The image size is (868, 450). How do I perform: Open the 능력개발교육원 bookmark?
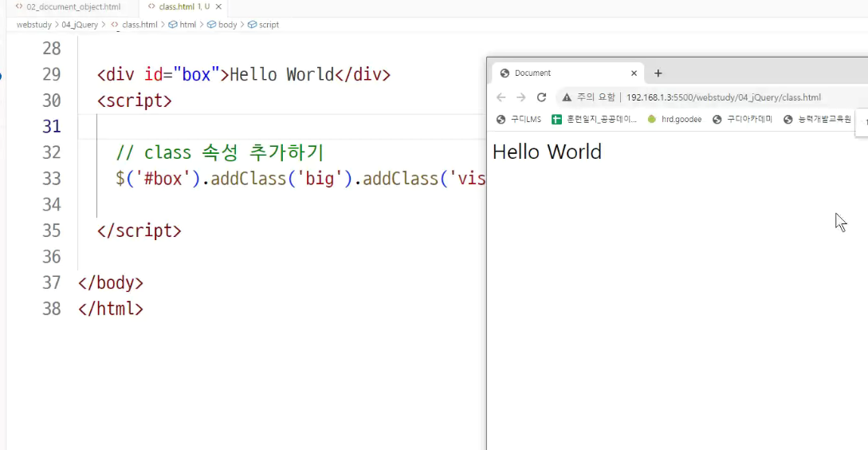click(x=817, y=119)
